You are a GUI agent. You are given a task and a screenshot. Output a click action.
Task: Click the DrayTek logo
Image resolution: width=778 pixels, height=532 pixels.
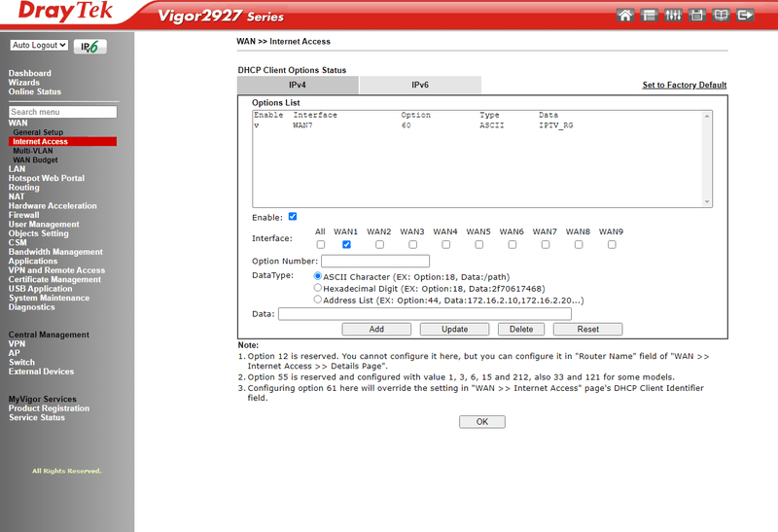click(x=65, y=11)
